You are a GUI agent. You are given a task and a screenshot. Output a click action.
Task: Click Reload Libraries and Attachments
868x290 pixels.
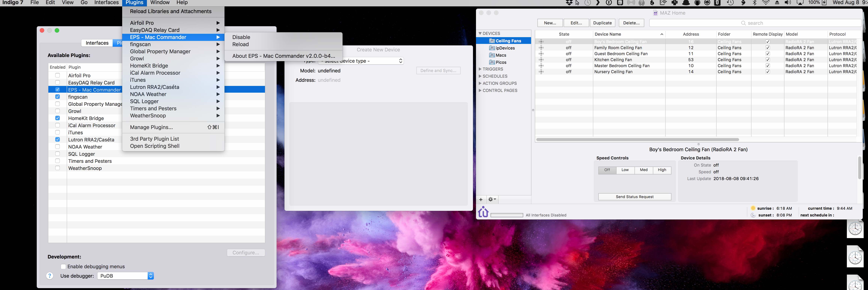pos(173,11)
